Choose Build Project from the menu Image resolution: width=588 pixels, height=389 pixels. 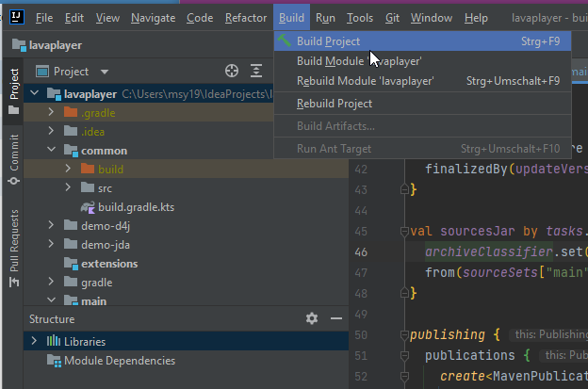coord(328,41)
